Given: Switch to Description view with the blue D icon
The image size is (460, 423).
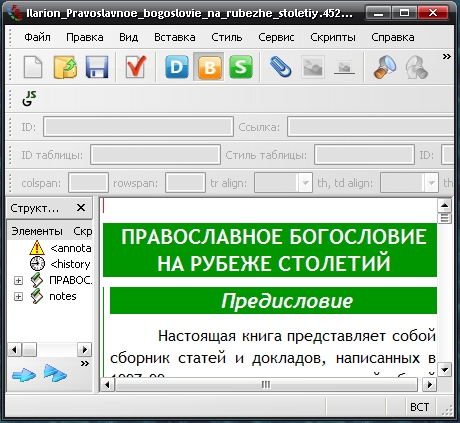Looking at the screenshot, I should (x=177, y=67).
